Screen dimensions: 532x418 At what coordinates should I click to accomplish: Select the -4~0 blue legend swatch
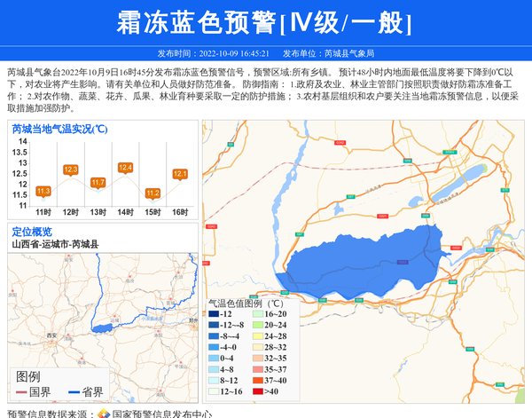(214, 347)
